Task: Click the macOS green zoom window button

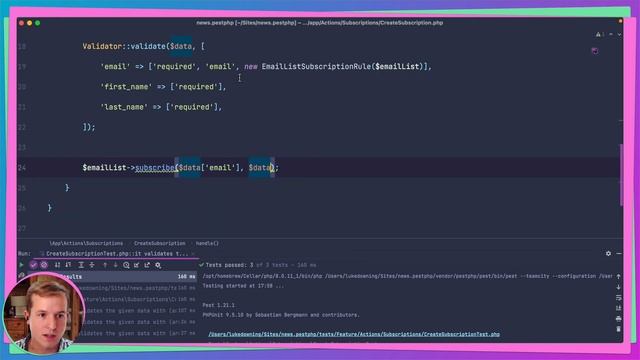Action: [x=38, y=23]
